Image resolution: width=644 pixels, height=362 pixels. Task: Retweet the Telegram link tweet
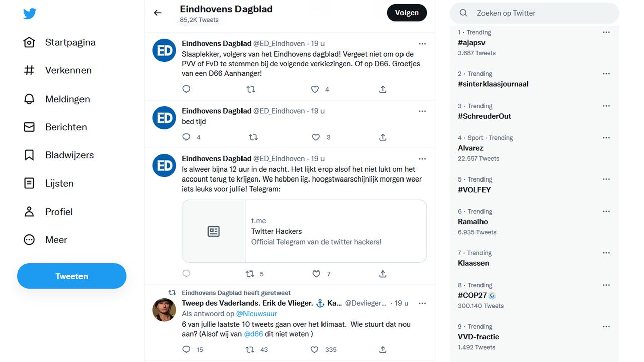[250, 274]
